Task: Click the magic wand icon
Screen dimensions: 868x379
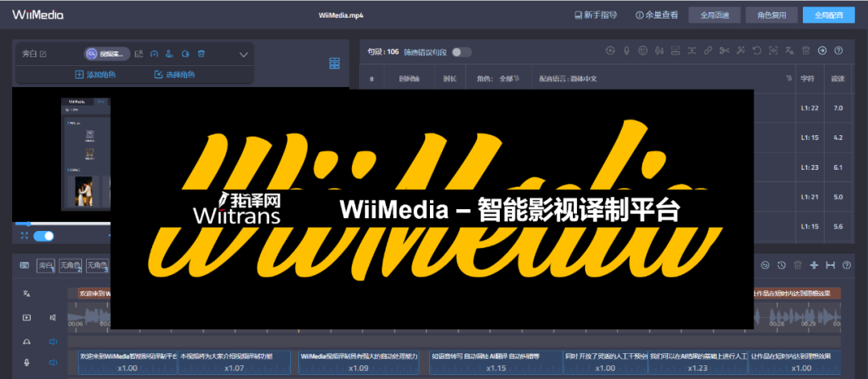Action: click(x=741, y=51)
